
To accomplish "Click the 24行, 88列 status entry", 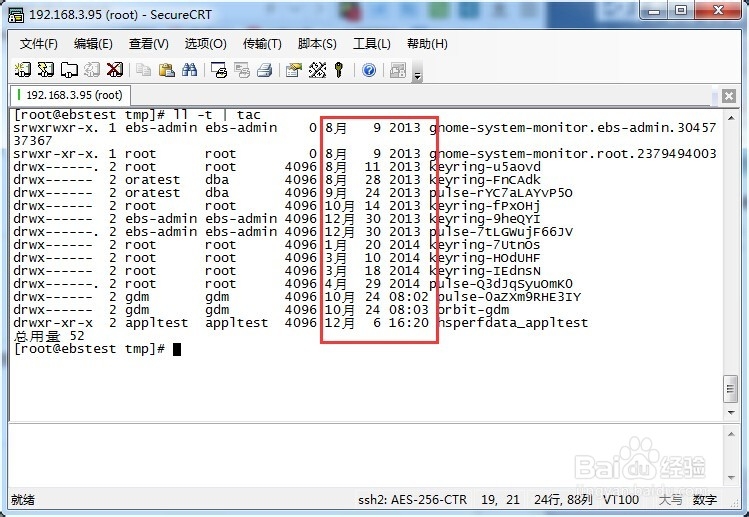I will pos(563,500).
